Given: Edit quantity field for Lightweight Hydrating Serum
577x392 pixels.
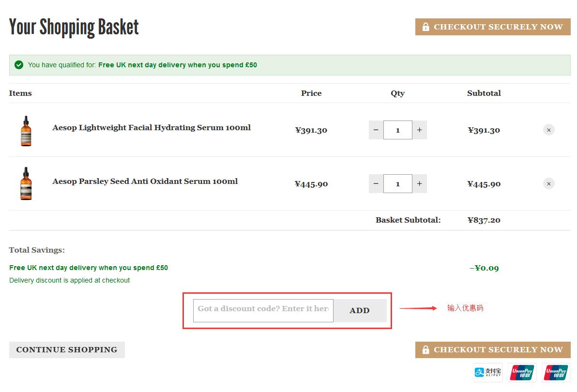Looking at the screenshot, I should coord(398,130).
